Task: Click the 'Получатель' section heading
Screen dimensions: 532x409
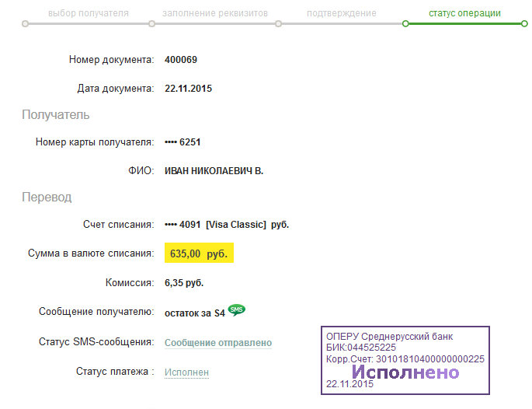Action: tap(56, 115)
